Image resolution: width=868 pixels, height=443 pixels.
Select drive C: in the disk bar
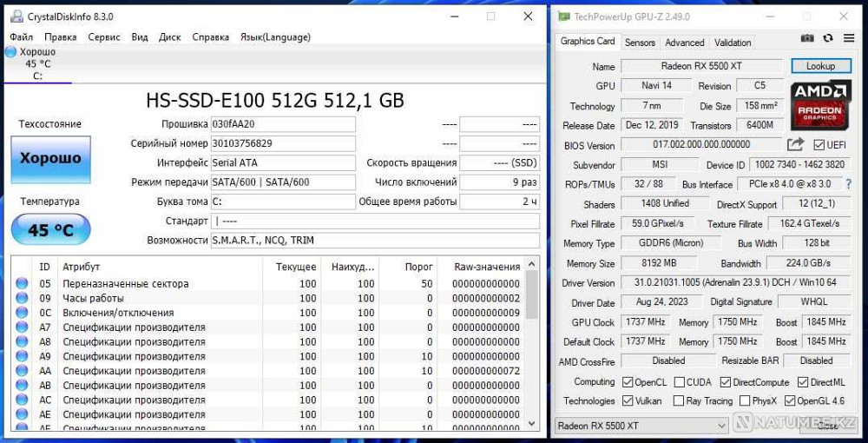point(37,64)
